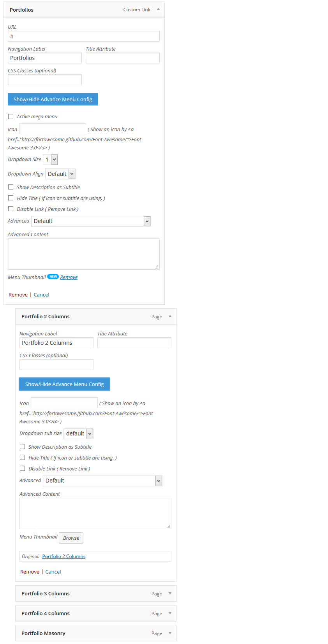Check Hide Title in Portfolio 2 Columns
Screen dimensions: 328x644
click(23, 458)
